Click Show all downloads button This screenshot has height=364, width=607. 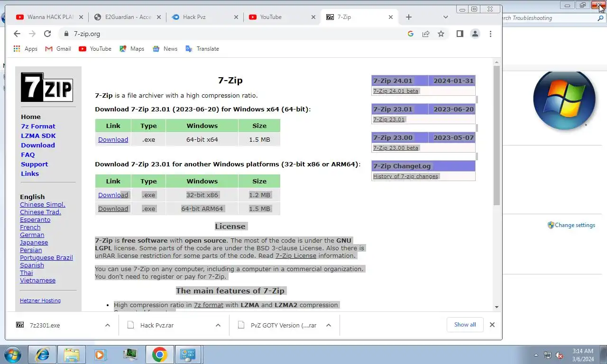[465, 325]
